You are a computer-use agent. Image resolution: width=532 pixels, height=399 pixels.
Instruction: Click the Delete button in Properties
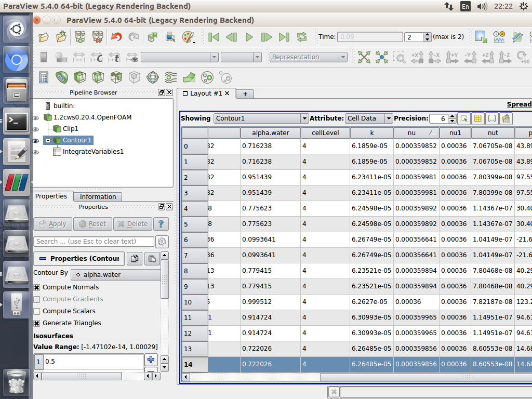(x=132, y=224)
